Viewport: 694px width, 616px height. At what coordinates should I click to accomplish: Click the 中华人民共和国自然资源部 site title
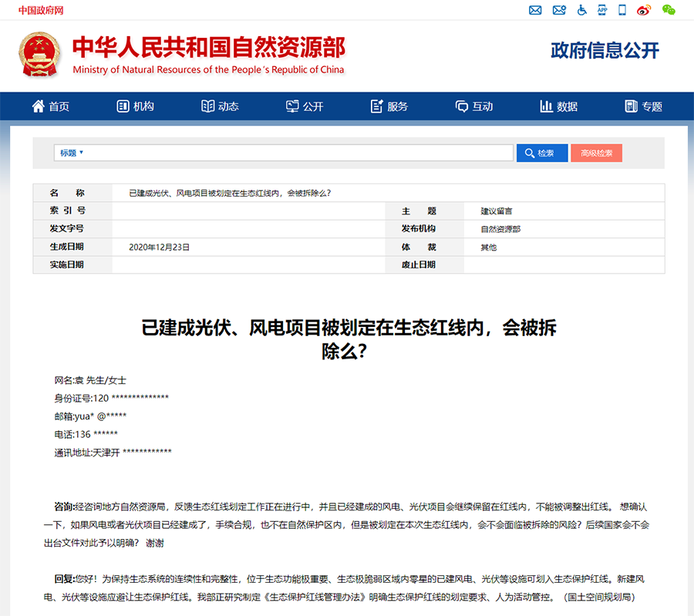click(x=209, y=47)
